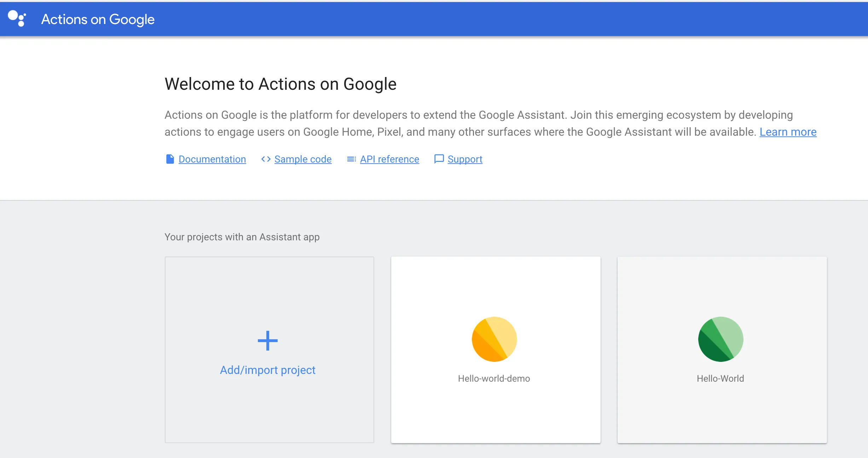Open the Support link
868x458 pixels.
tap(465, 159)
